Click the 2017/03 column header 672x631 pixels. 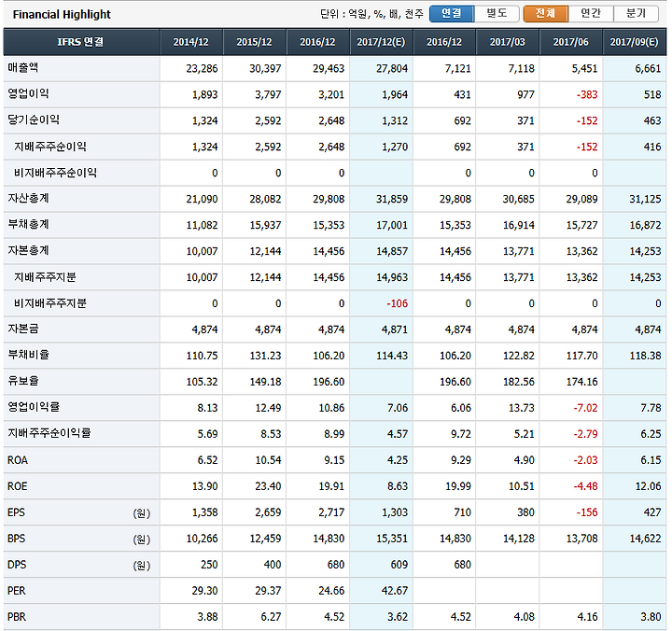(x=508, y=42)
